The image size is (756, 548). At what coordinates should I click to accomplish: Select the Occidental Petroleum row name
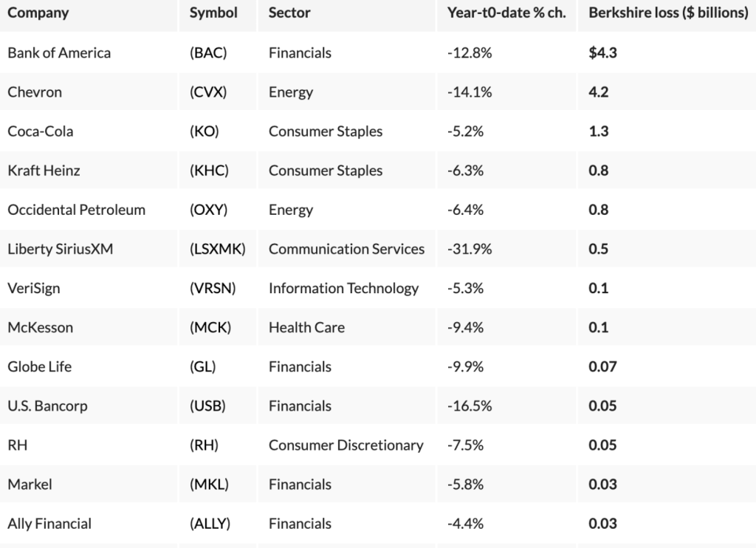pos(76,210)
